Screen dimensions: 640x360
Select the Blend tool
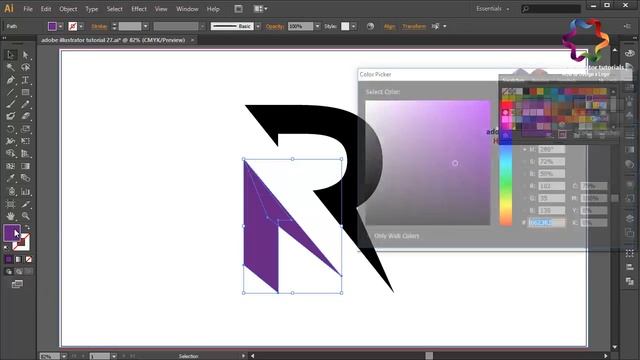25,178
